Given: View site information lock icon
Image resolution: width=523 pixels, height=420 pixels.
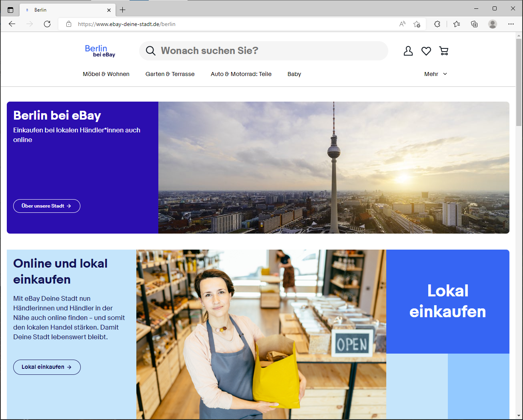Looking at the screenshot, I should tap(69, 24).
